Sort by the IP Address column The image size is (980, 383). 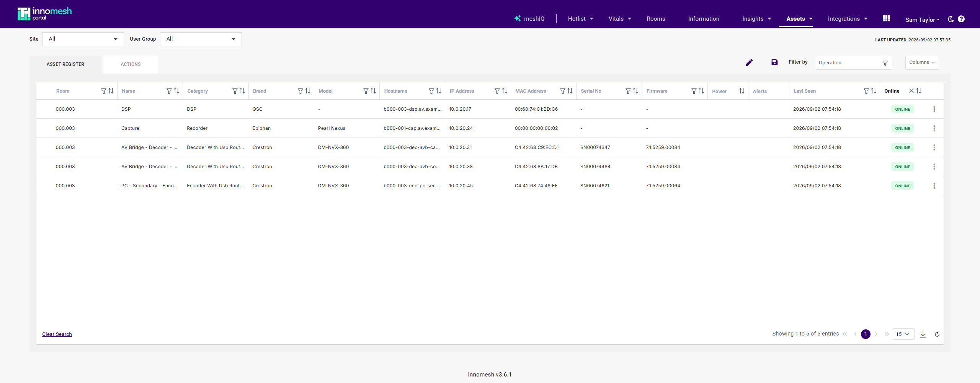(505, 91)
